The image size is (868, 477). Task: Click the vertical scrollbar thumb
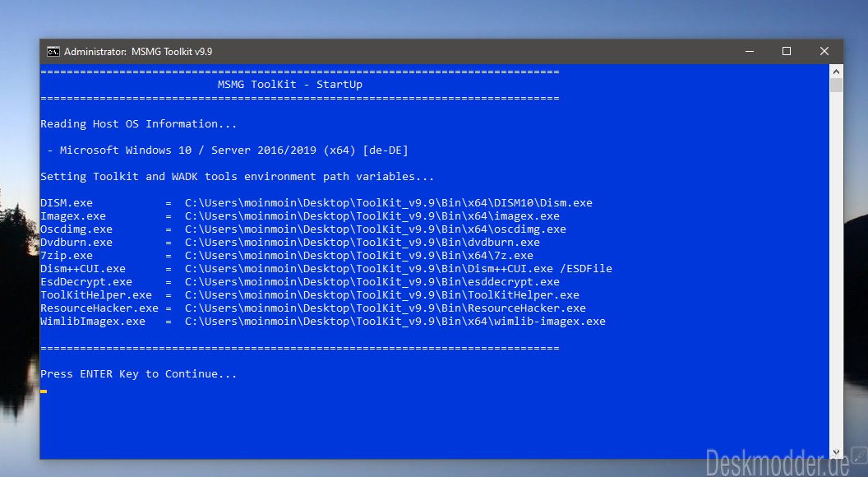pyautogui.click(x=837, y=86)
